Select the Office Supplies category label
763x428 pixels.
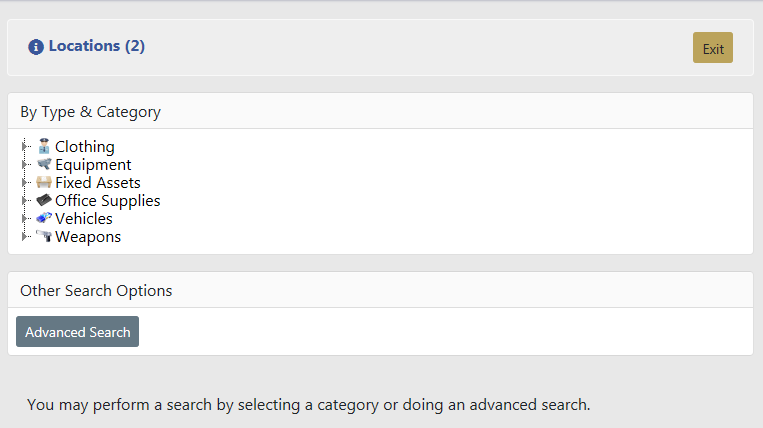point(108,201)
